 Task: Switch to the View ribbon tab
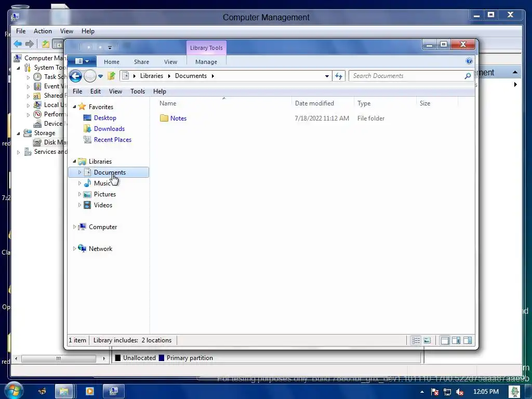[x=170, y=62]
